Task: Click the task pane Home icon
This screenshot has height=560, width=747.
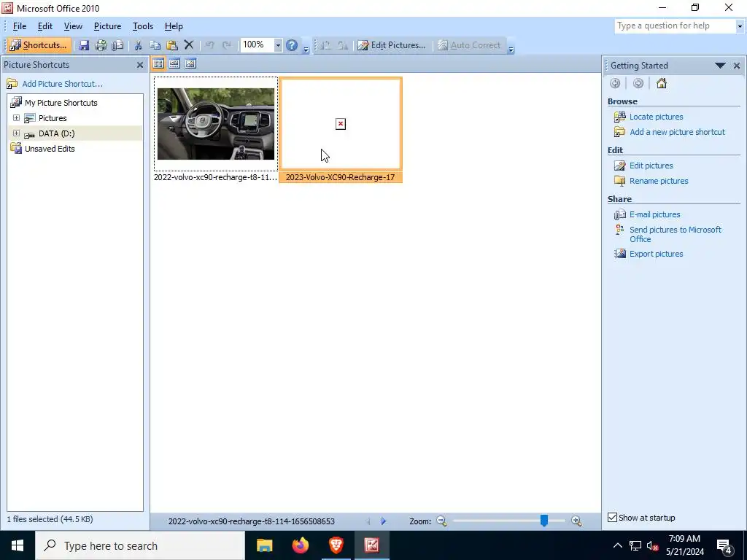Action: pos(661,83)
